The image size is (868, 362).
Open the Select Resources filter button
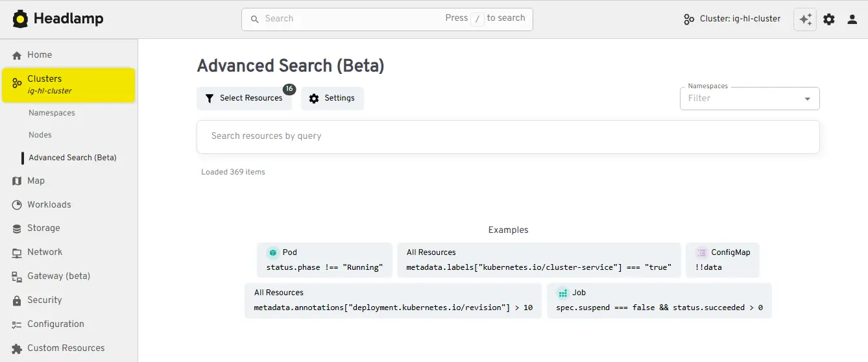click(244, 99)
